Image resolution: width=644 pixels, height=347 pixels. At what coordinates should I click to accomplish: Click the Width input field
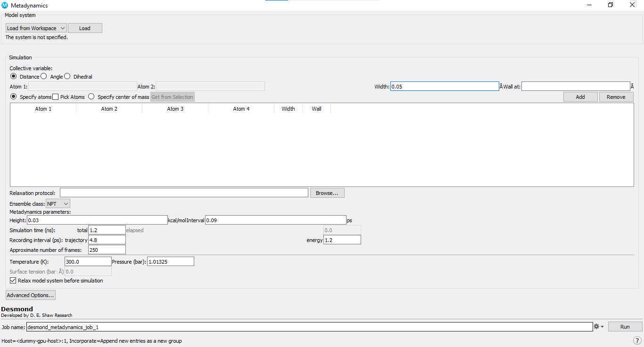[445, 87]
